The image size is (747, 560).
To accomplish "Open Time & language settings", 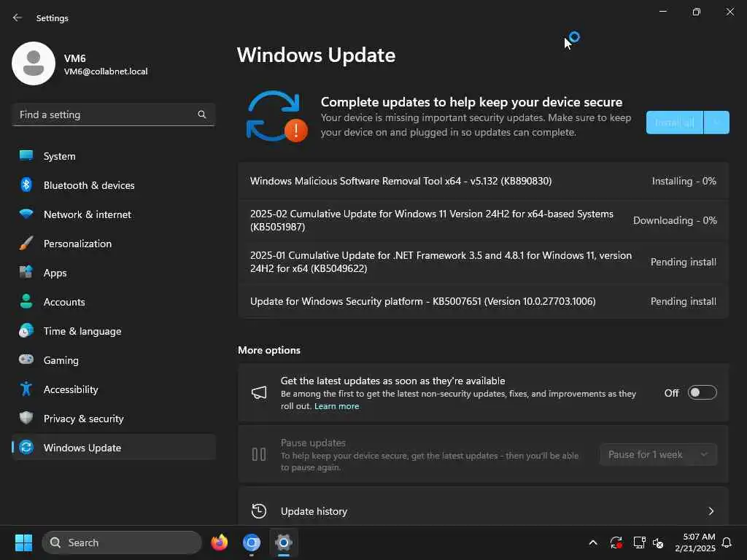I will [x=114, y=331].
